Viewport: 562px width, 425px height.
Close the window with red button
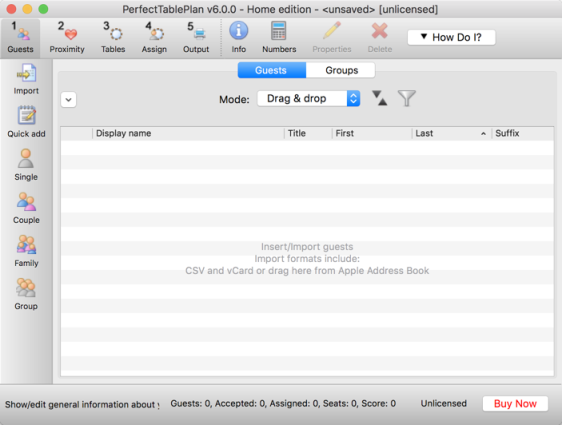(x=11, y=9)
